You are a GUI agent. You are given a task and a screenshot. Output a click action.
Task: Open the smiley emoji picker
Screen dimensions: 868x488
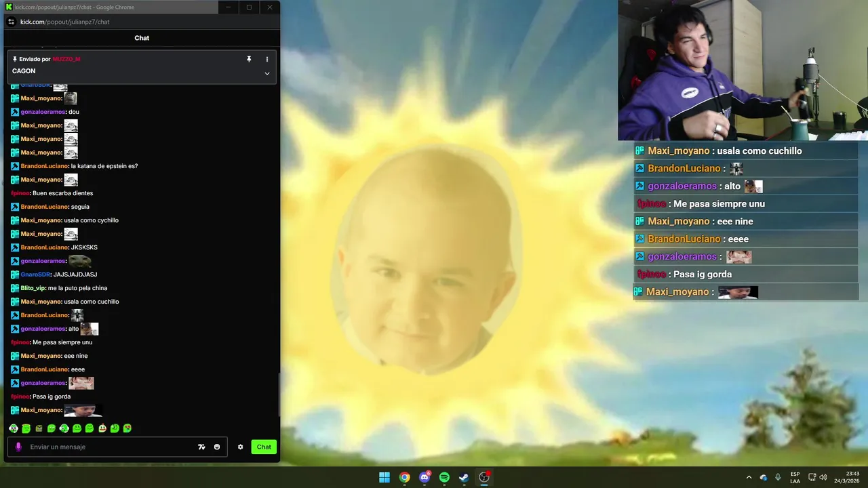217,447
